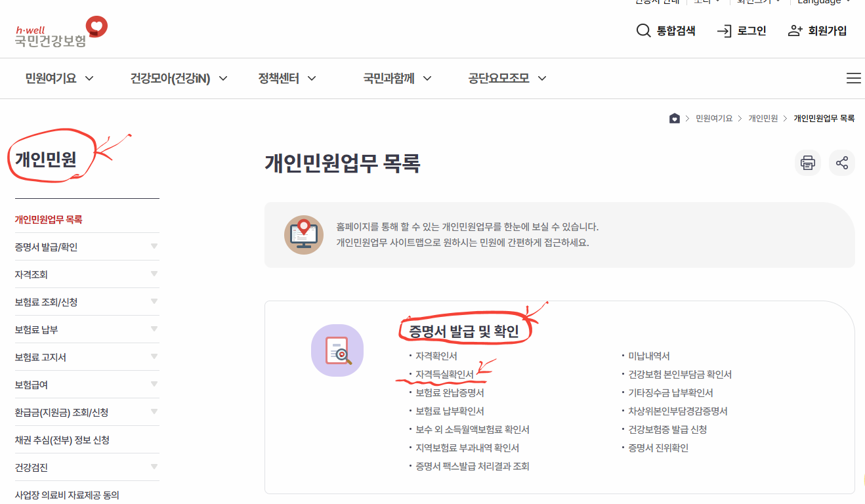Open the 자격득실확인서 link
Image resolution: width=865 pixels, height=504 pixels.
444,374
